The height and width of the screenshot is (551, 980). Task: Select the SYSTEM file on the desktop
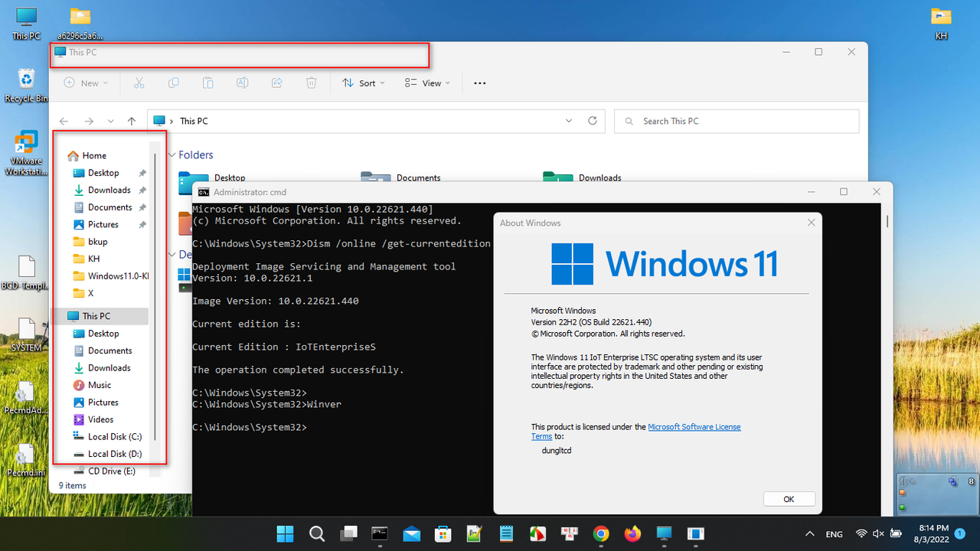click(27, 335)
